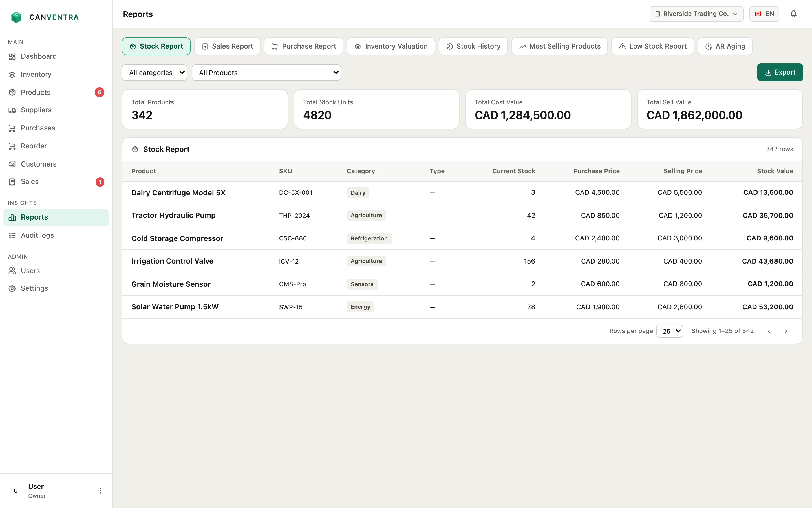Select the Dairy Centrifuge Model 5X row name
The height and width of the screenshot is (508, 812).
178,193
